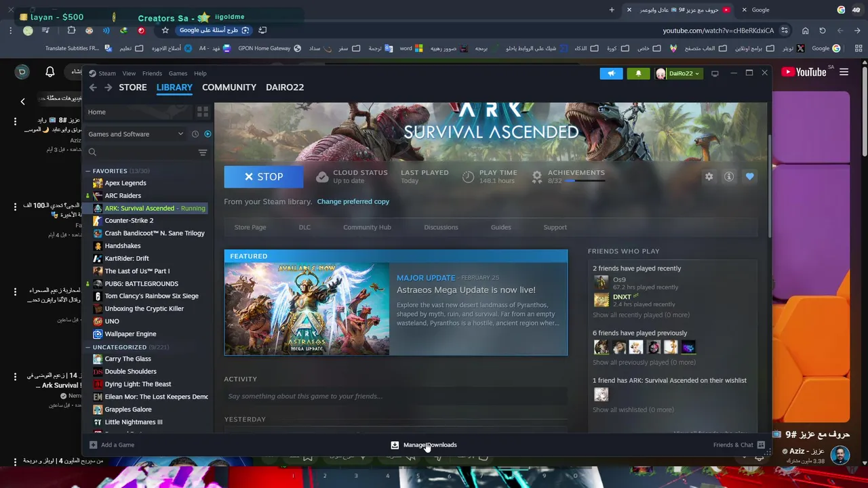This screenshot has width=868, height=488.
Task: Switch library to collections grid view icon
Action: [202, 112]
